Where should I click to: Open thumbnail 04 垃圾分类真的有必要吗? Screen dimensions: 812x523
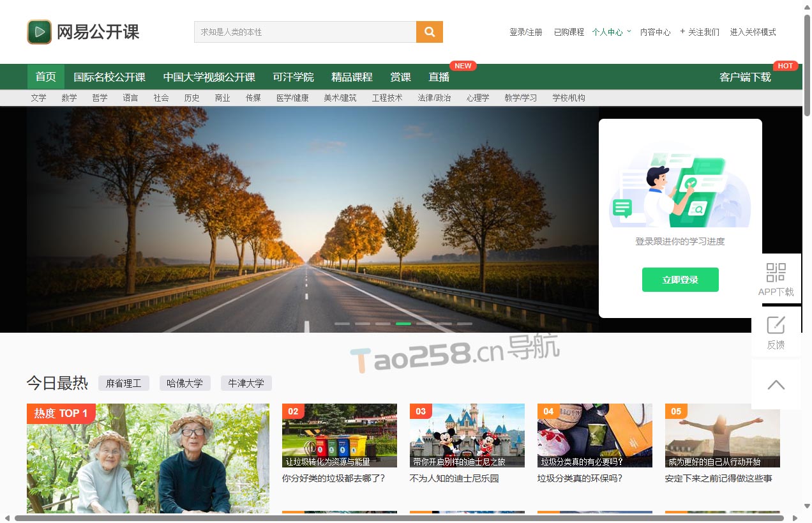point(595,436)
